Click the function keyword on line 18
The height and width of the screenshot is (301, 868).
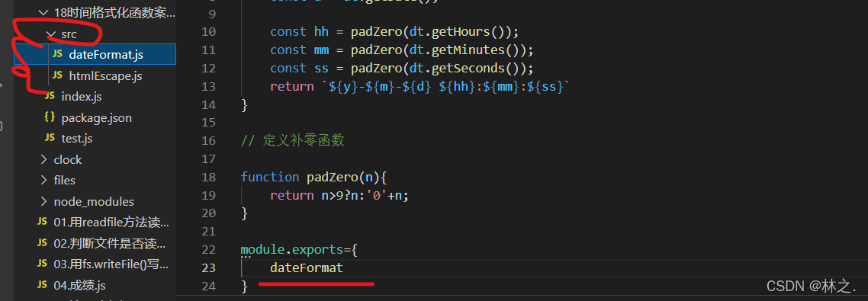pyautogui.click(x=270, y=177)
